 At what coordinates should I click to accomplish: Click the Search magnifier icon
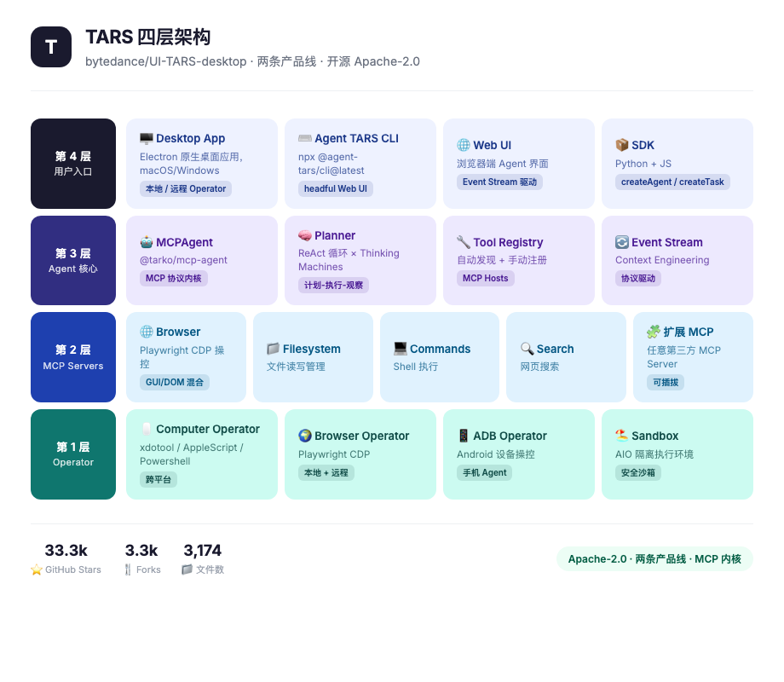coord(527,349)
